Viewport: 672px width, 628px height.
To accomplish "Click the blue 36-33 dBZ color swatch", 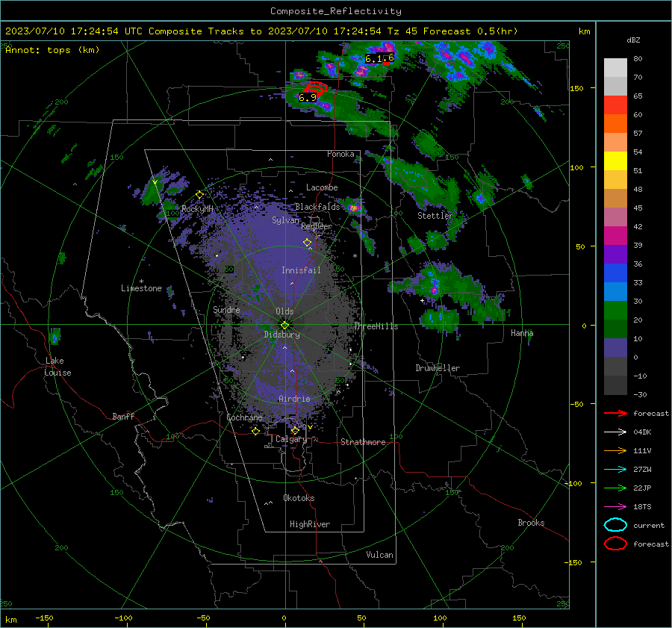I will 615,273.
